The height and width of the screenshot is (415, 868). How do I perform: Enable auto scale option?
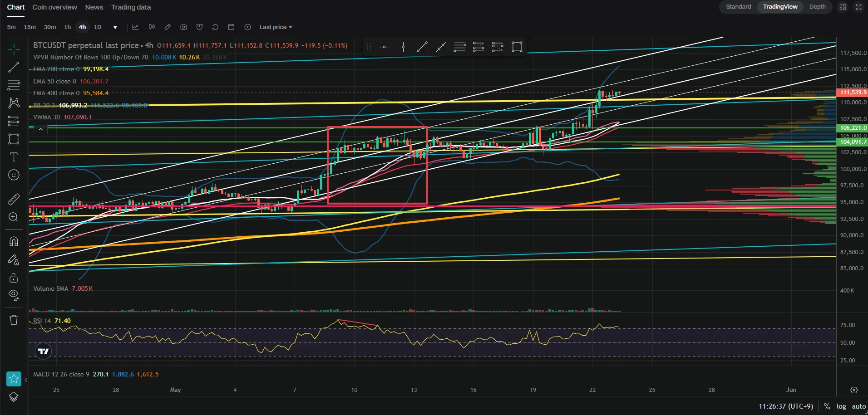coord(858,406)
